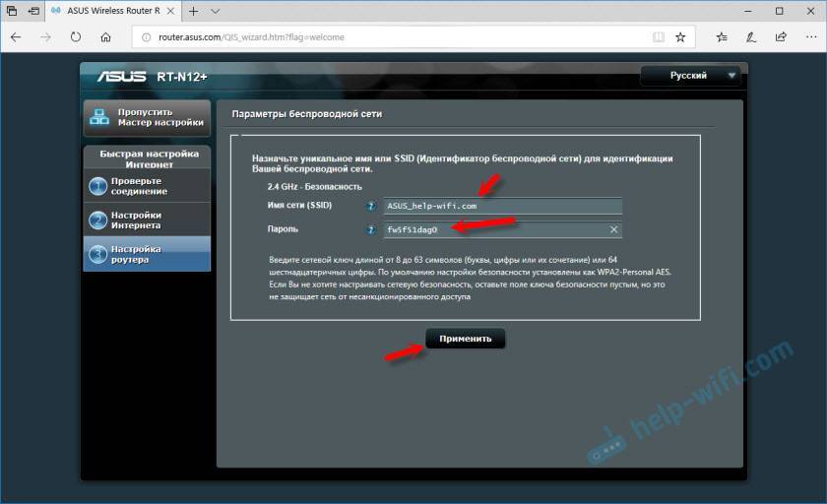Click the Skip Setup Wizard network icon
The height and width of the screenshot is (504, 827).
pyautogui.click(x=99, y=117)
